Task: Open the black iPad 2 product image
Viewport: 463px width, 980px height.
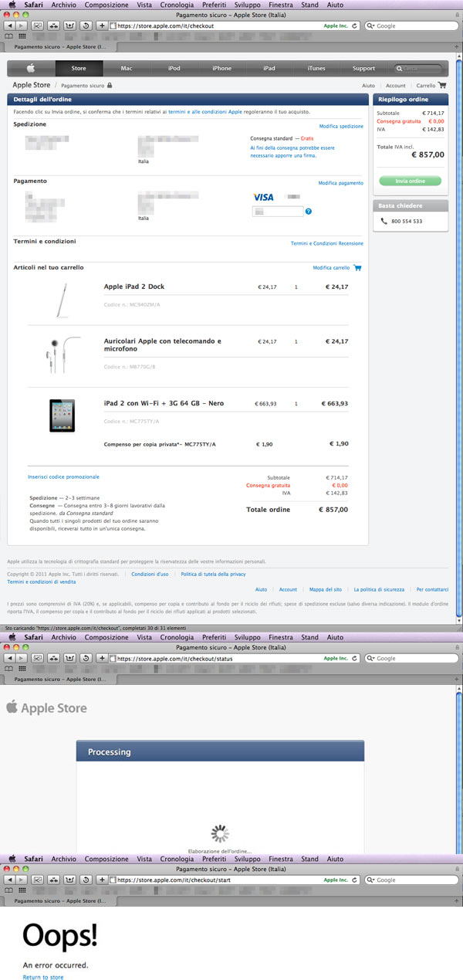Action: click(x=61, y=415)
